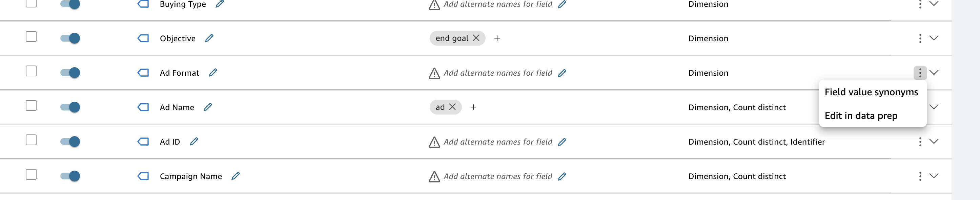The width and height of the screenshot is (980, 200).
Task: Open the three-dot menu on Campaign Name row
Action: (920, 176)
